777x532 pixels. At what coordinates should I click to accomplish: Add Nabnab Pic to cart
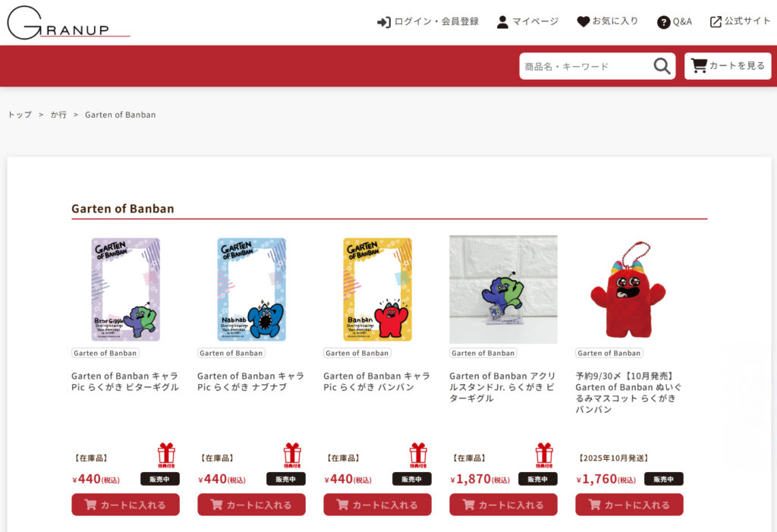point(251,505)
